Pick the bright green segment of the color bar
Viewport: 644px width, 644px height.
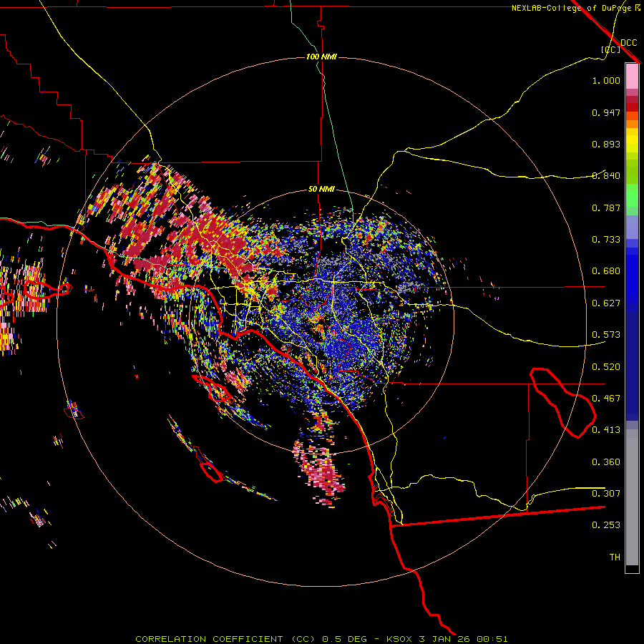click(x=632, y=195)
